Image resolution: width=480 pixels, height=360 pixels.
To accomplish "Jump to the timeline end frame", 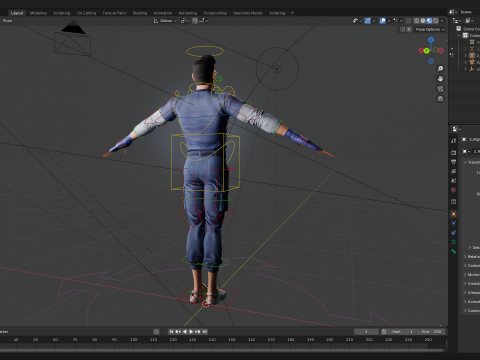I will pyautogui.click(x=205, y=332).
